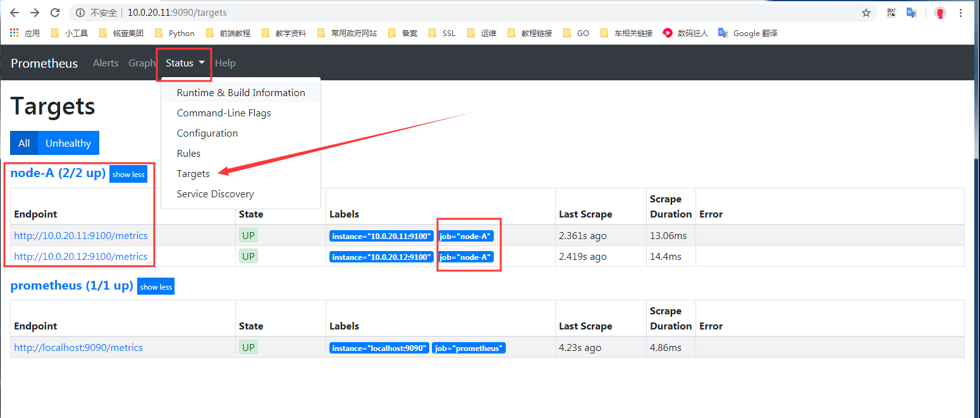Open the localhost:9090 metrics endpoint

78,348
